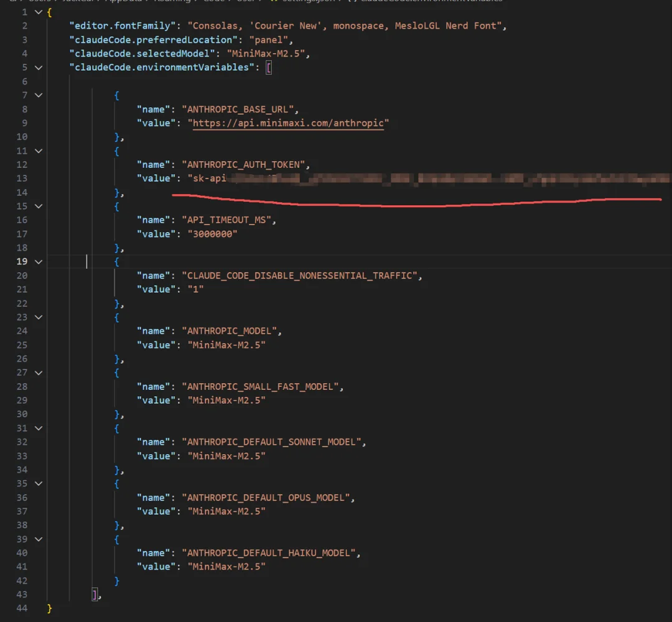Click the "panel" preferredLocation value

coord(268,40)
